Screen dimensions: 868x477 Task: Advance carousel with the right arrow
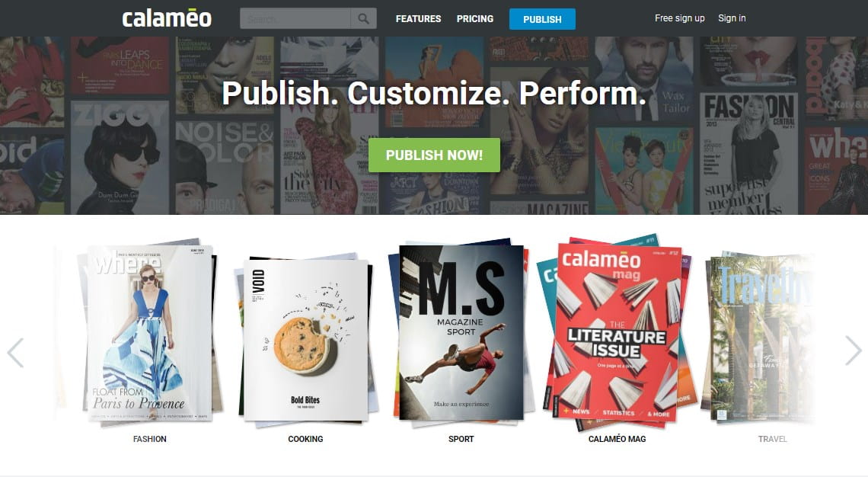tap(853, 351)
